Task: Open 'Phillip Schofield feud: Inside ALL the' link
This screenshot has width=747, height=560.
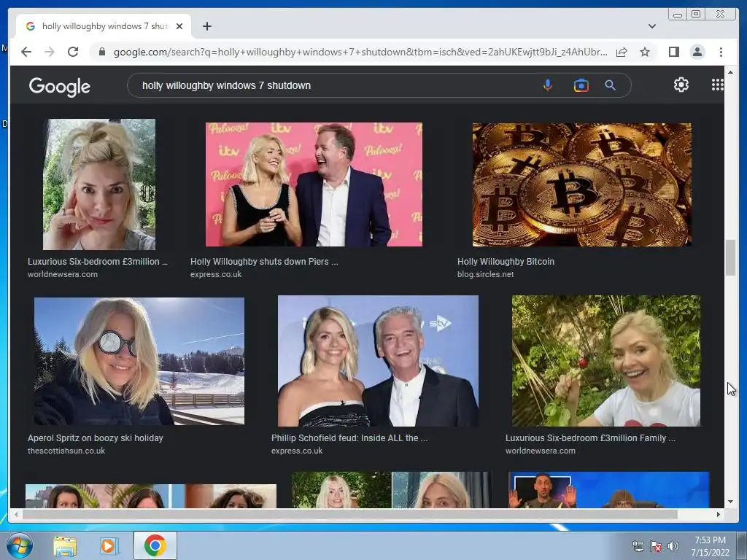Action: point(349,437)
